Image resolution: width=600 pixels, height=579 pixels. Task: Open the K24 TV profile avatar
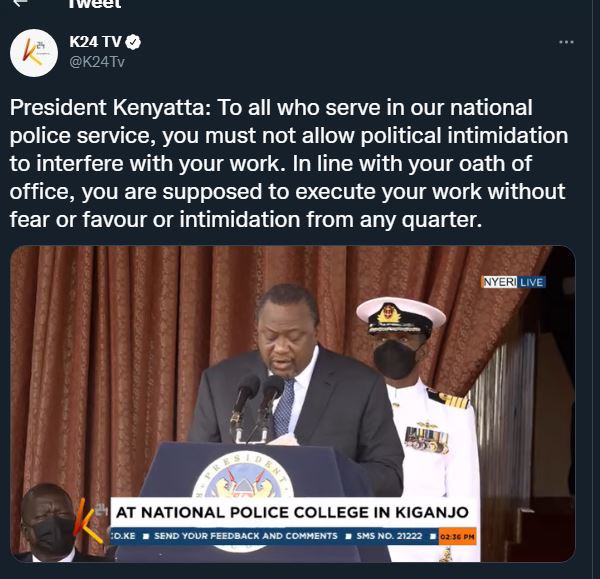pyautogui.click(x=34, y=53)
